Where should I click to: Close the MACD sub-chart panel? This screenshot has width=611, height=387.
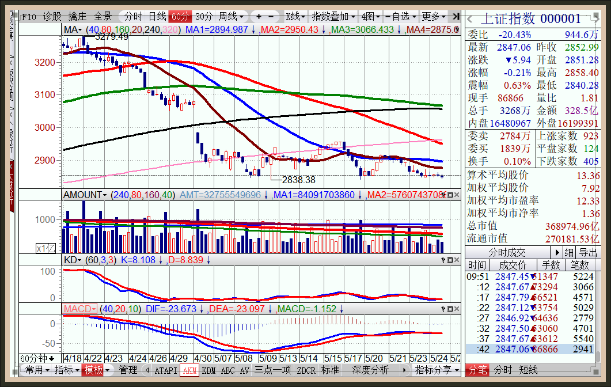click(x=457, y=309)
